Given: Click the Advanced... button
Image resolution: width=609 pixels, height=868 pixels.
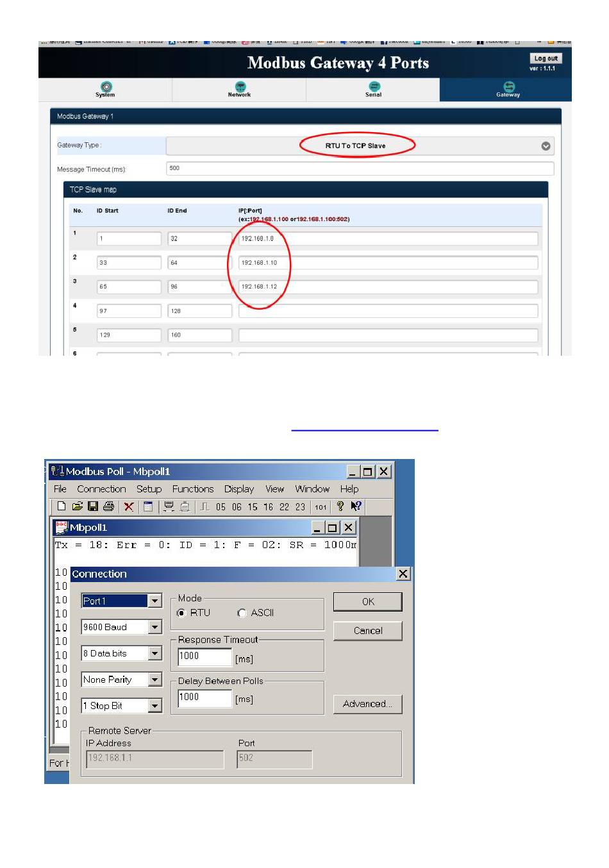Looking at the screenshot, I should pyautogui.click(x=368, y=704).
